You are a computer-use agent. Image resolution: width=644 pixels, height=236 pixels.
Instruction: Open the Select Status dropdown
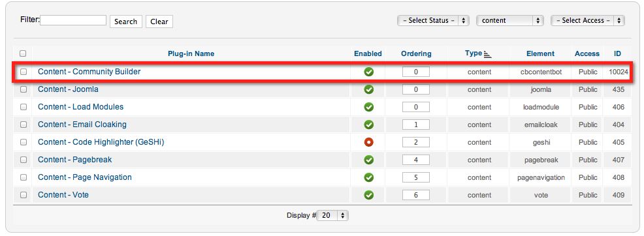coord(433,20)
